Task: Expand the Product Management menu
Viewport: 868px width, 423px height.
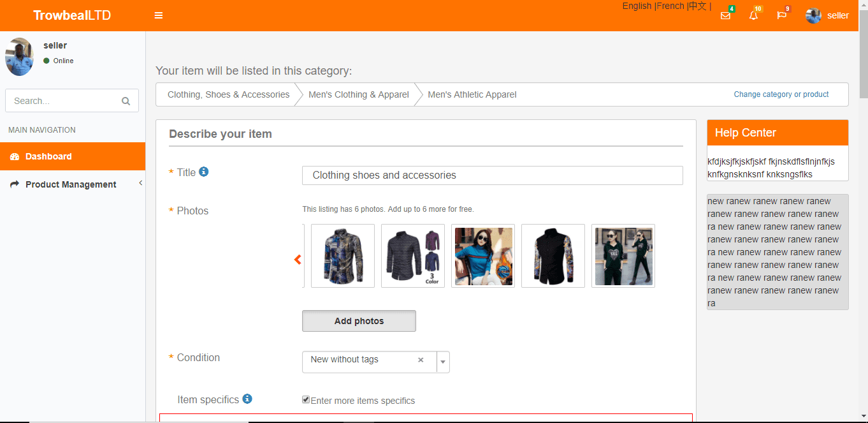Action: [73, 184]
